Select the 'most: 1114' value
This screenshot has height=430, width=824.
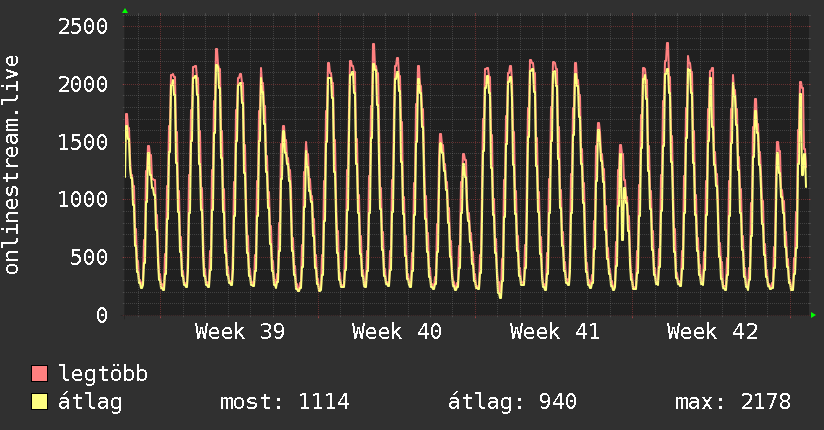click(284, 402)
